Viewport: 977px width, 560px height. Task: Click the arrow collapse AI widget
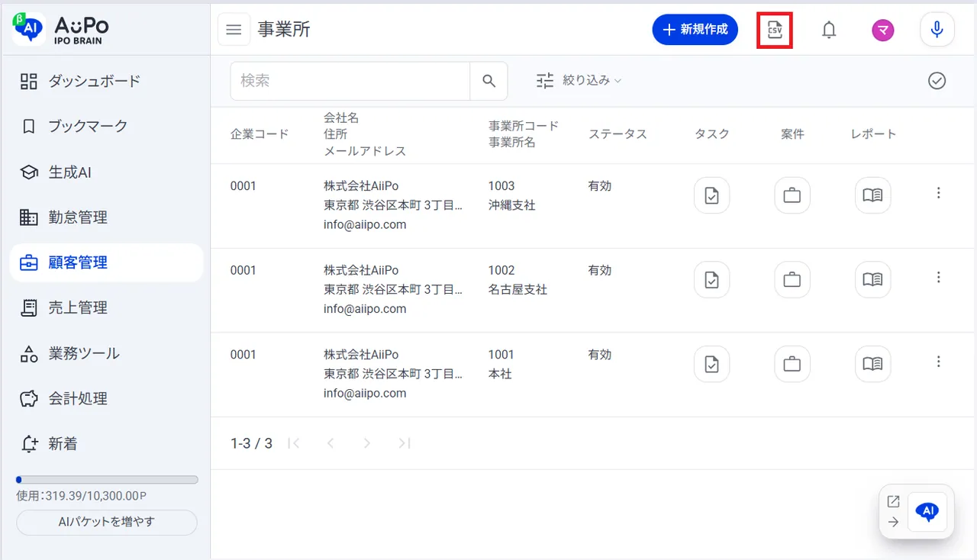pyautogui.click(x=893, y=523)
